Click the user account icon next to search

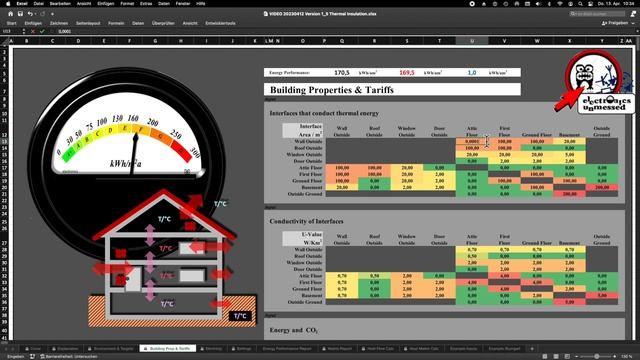633,14
